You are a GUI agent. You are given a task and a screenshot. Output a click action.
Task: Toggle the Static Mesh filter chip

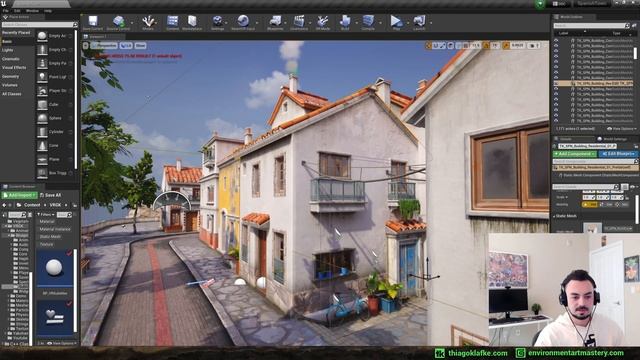(50, 237)
